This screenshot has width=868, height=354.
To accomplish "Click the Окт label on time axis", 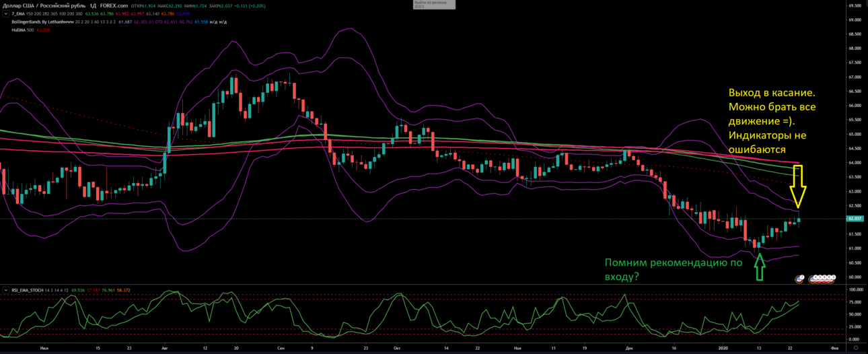I will (397, 348).
